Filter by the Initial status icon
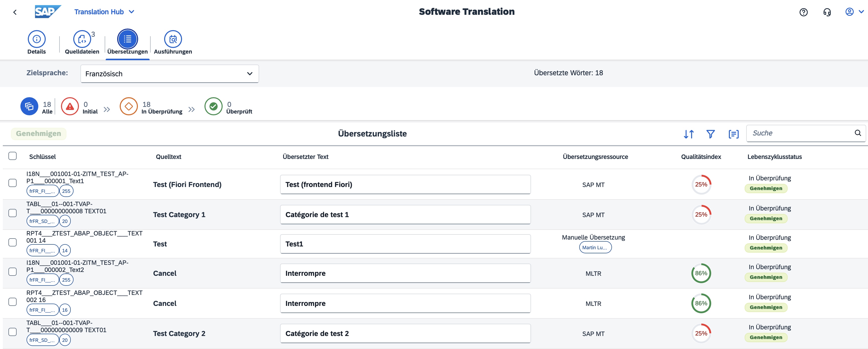 click(70, 106)
